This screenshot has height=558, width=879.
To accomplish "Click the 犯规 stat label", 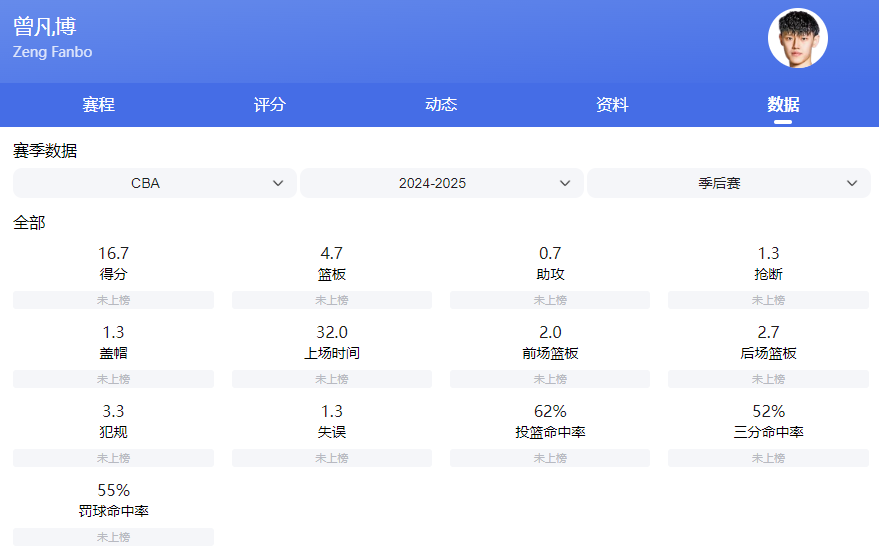I will (113, 432).
